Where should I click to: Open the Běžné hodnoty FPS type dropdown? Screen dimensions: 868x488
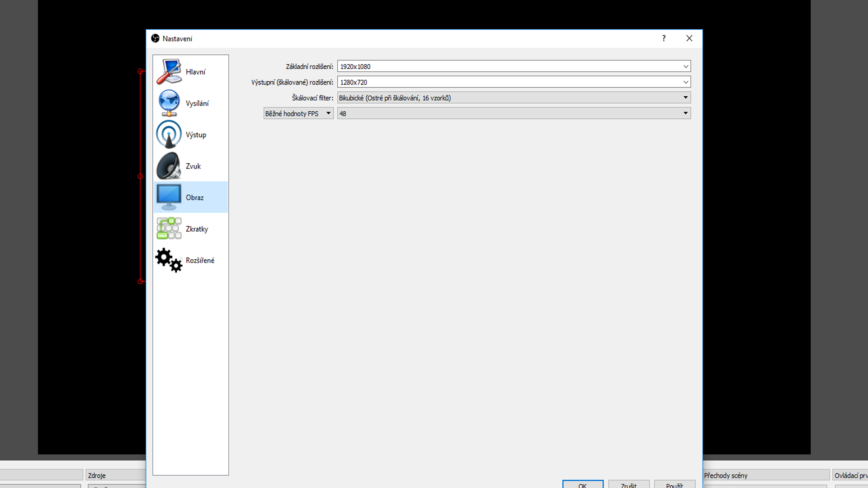click(298, 113)
